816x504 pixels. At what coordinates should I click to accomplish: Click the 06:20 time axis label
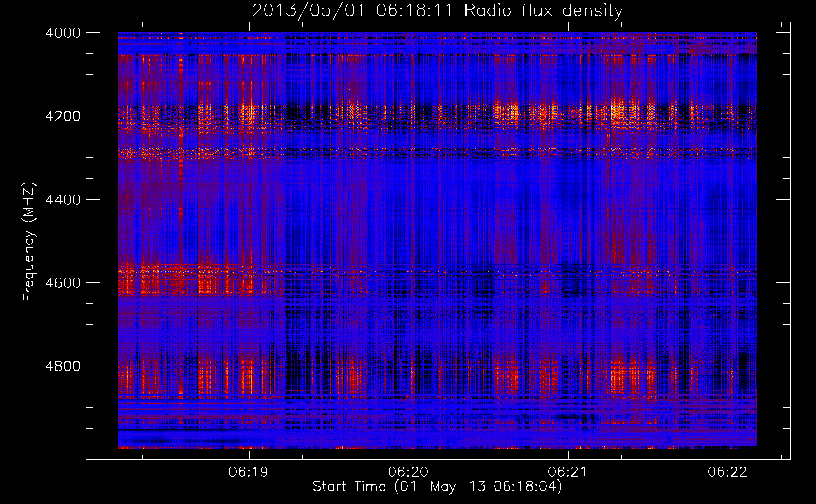point(409,472)
